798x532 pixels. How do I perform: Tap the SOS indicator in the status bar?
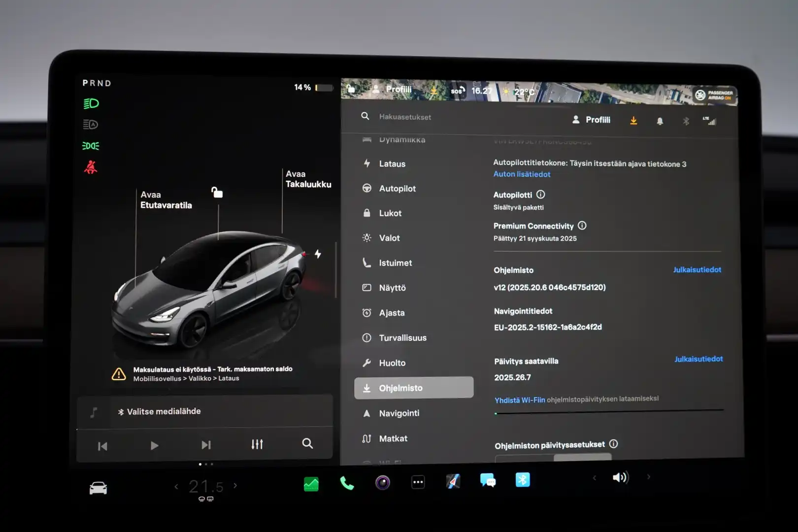(x=458, y=90)
